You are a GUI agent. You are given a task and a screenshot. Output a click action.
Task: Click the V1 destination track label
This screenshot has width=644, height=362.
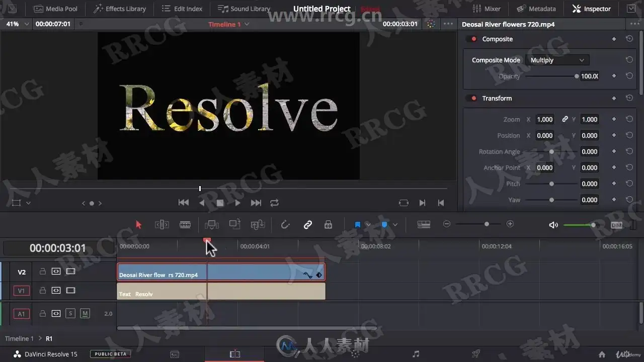pyautogui.click(x=21, y=291)
